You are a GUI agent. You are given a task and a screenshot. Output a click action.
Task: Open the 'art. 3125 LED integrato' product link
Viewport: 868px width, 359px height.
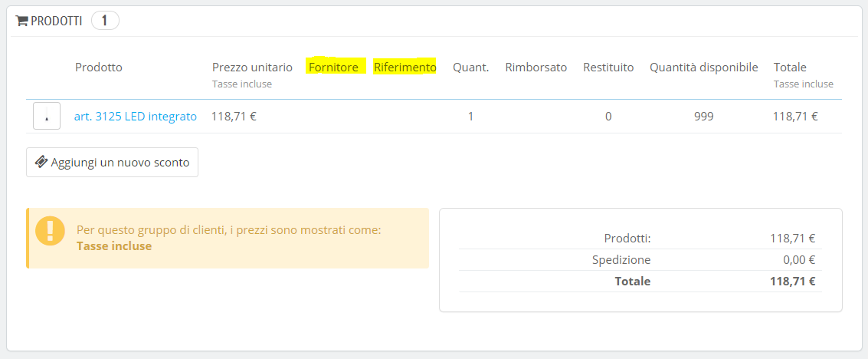[x=136, y=117]
